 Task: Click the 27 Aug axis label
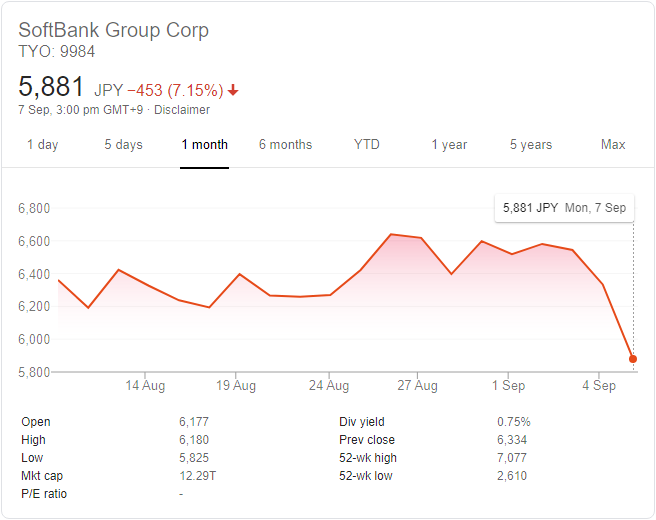click(418, 386)
